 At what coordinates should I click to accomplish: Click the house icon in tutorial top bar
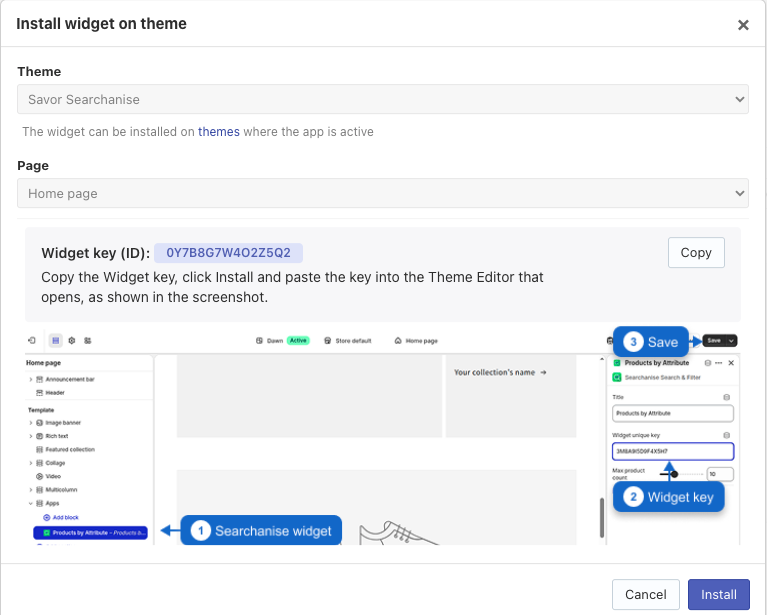click(398, 341)
